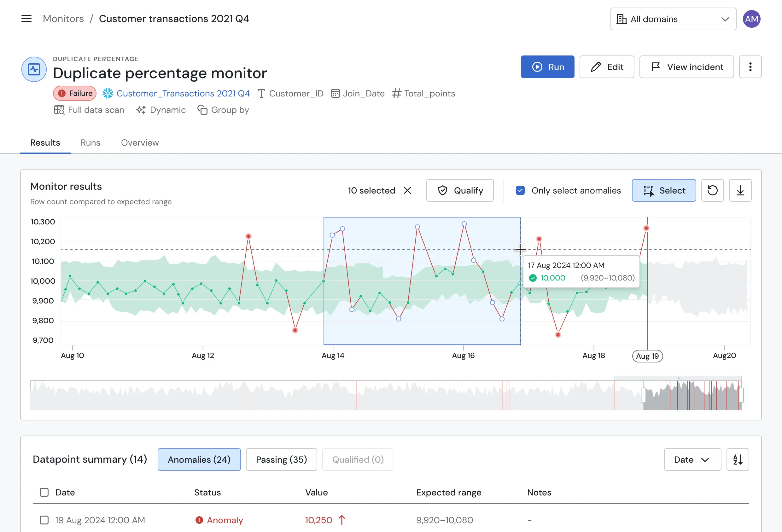Click the Status column header
782x532 pixels.
[207, 492]
